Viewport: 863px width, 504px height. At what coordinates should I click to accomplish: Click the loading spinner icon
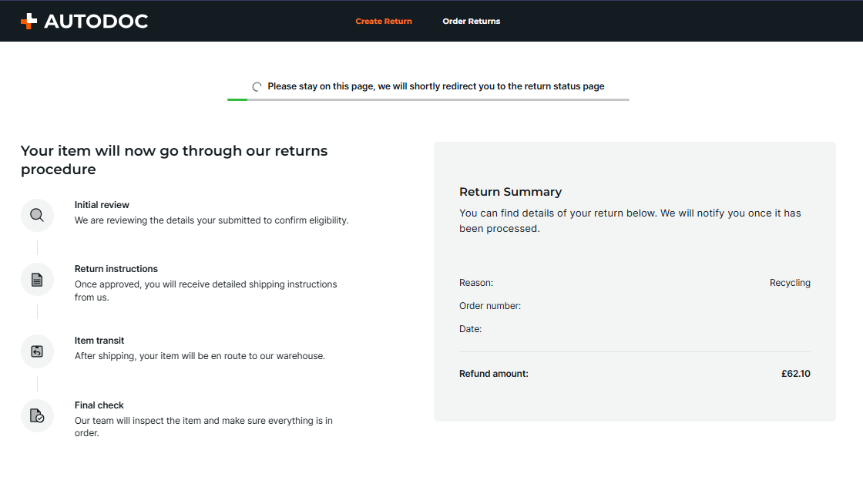pos(257,86)
